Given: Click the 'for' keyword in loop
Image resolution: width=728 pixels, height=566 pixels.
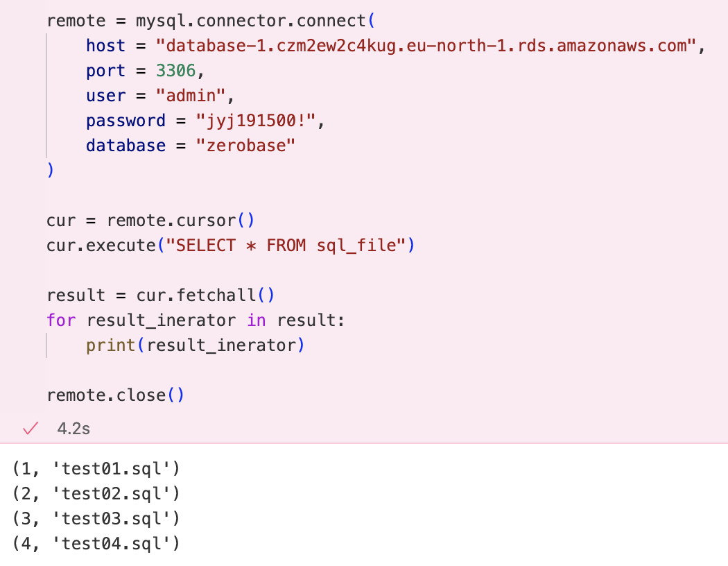Looking at the screenshot, I should coord(61,320).
